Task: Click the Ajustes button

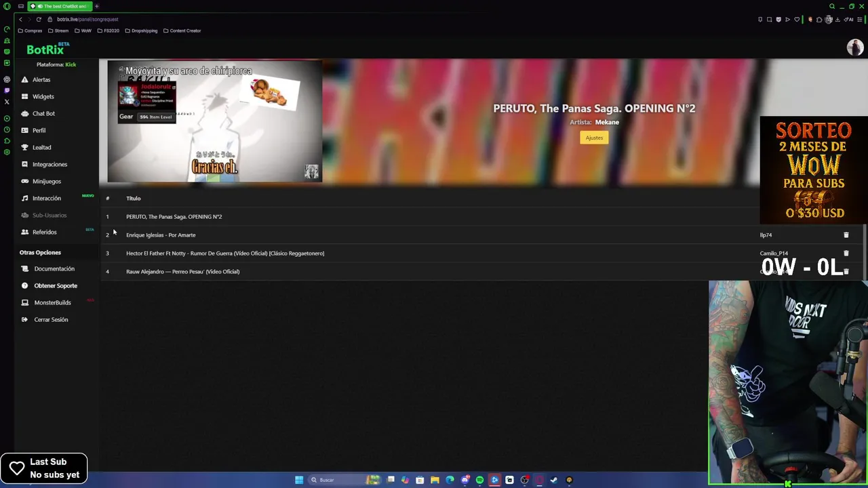Action: pyautogui.click(x=594, y=138)
